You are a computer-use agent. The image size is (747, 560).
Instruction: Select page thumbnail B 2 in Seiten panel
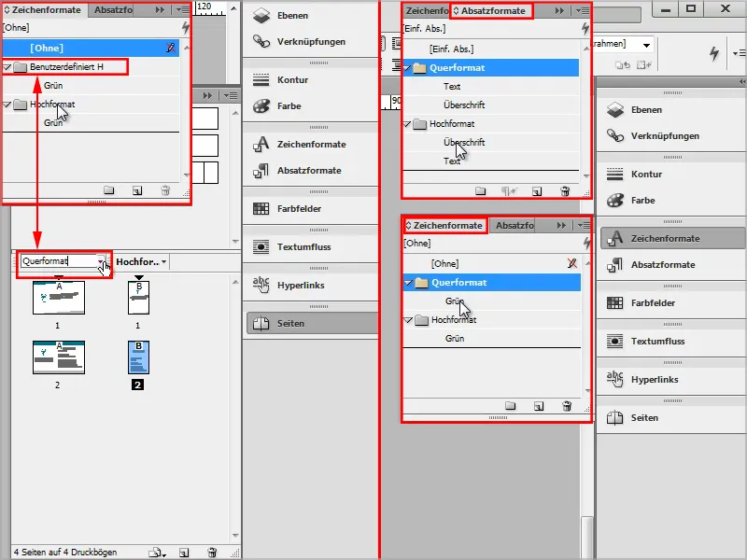[138, 357]
